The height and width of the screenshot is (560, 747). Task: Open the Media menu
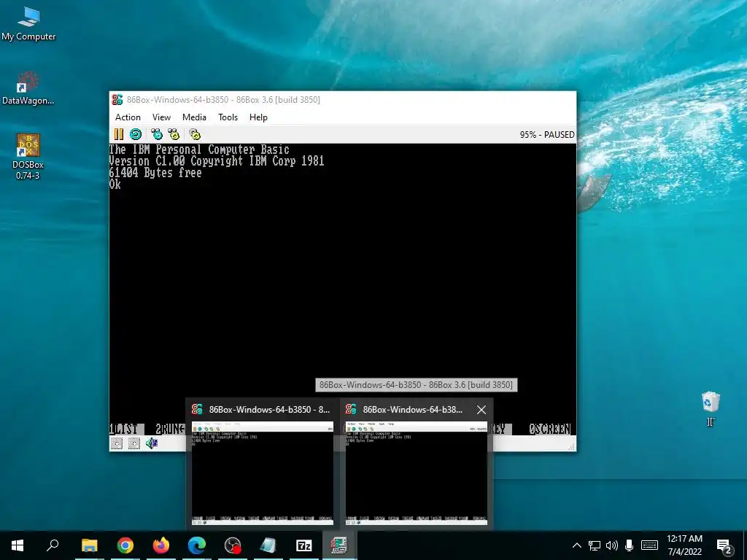point(194,117)
